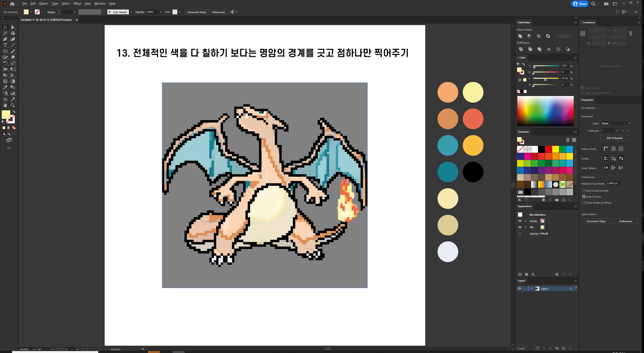The height and width of the screenshot is (353, 644).
Task: Select the Column Graph tool
Action: (13, 93)
